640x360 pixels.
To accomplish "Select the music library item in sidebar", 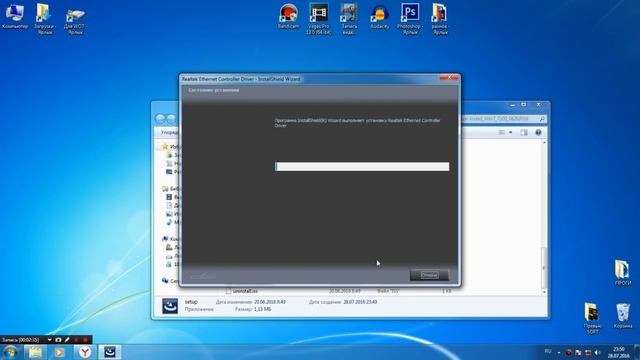I will coord(172,222).
